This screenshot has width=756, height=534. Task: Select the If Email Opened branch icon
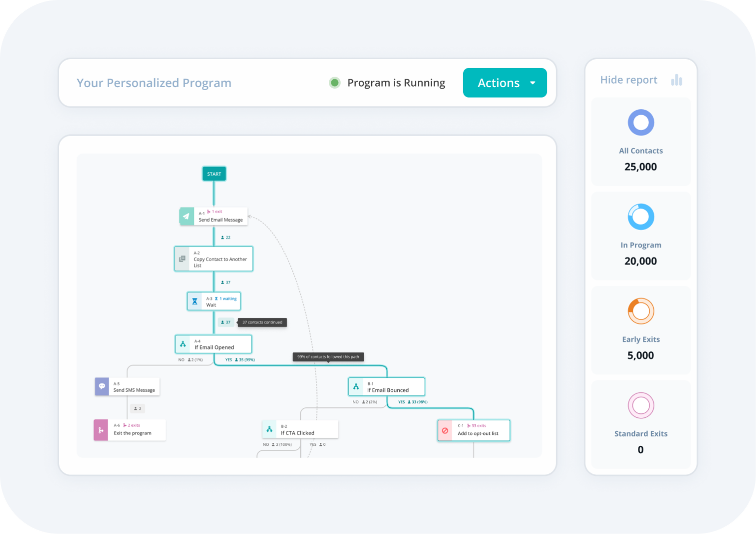[183, 344]
